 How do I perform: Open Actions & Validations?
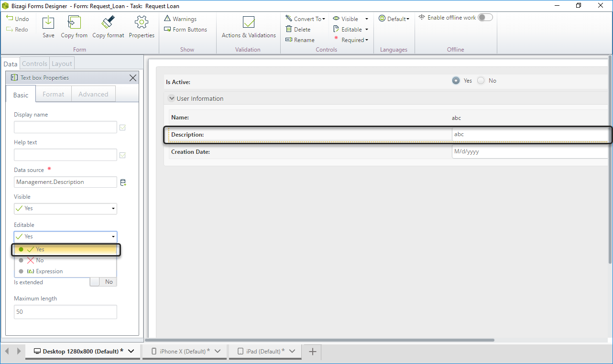click(x=249, y=27)
